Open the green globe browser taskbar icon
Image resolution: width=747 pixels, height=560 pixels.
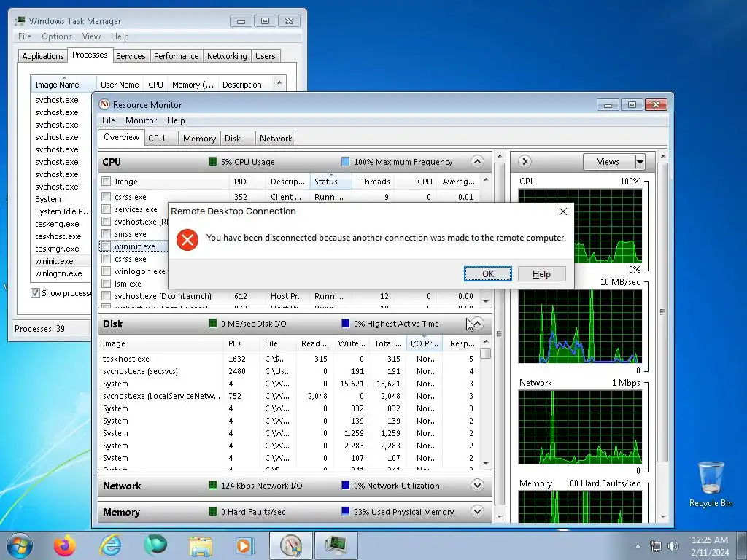pos(155,545)
